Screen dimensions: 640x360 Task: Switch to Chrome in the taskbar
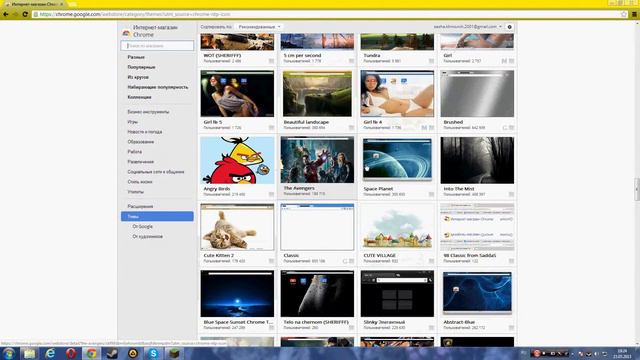[91, 353]
